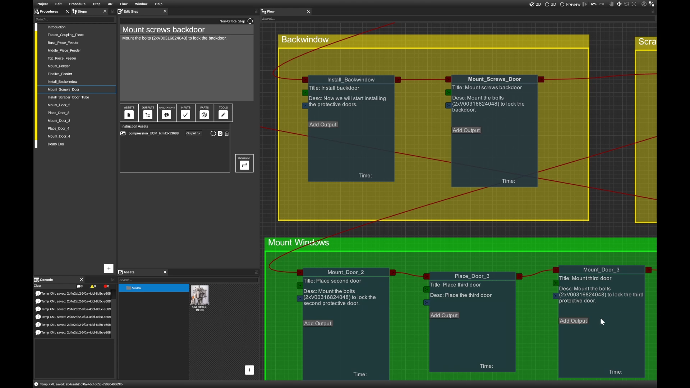Click the swap arrows button beside attached assets list
690x388 pixels.
244,164
